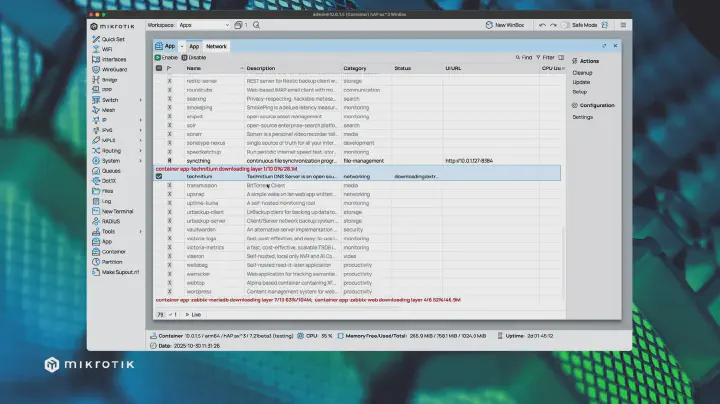Sort by the Status column header
The width and height of the screenshot is (720, 404).
click(x=403, y=68)
